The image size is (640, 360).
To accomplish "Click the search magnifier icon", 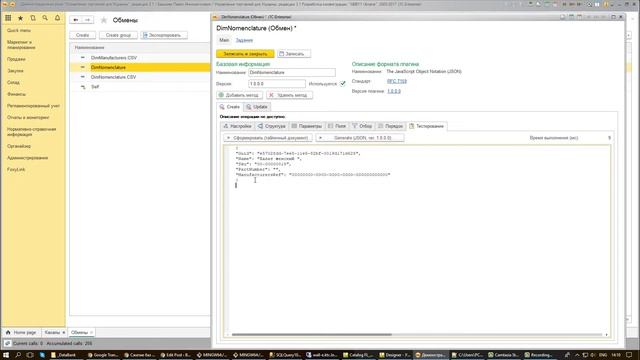I will pos(45,18).
